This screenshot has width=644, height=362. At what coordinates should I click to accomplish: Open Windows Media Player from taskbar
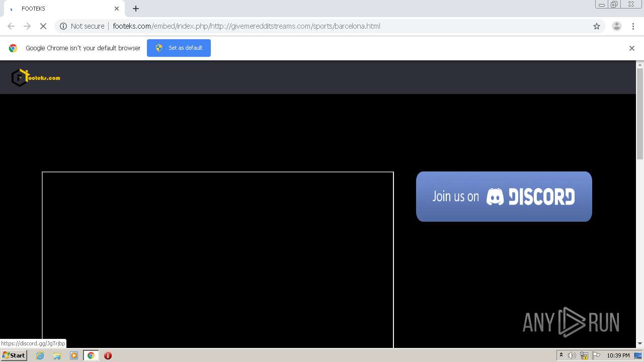pos(74,355)
